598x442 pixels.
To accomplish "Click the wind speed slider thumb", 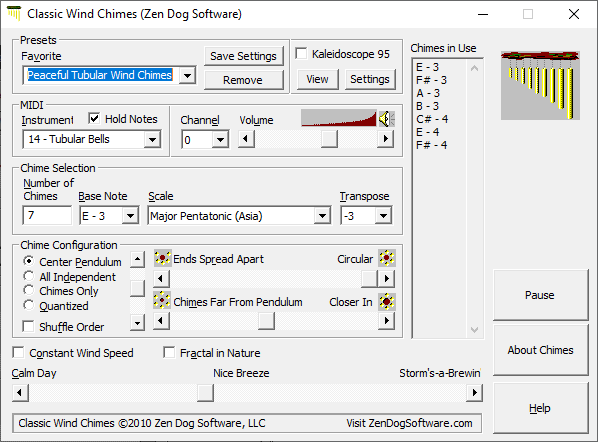I will (x=205, y=392).
